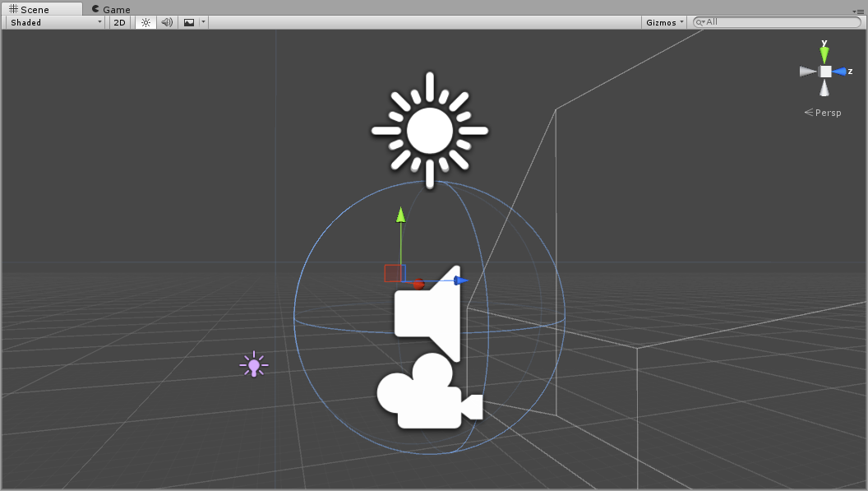Open the Gizmos dropdown menu
The height and width of the screenshot is (491, 868).
(x=664, y=22)
